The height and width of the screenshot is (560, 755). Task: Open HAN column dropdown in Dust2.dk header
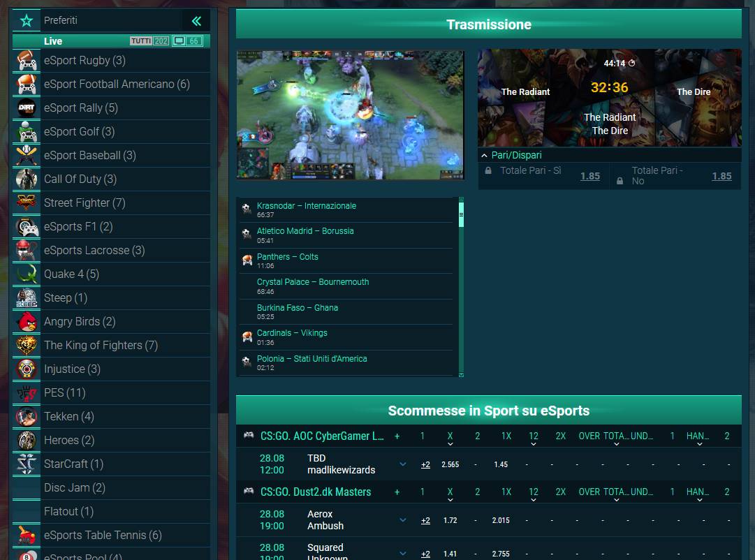699,500
